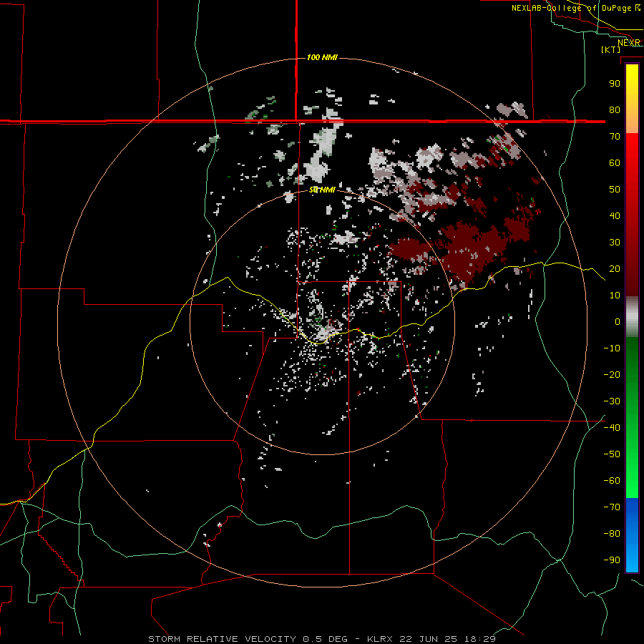
Task: Click the 50 value on velocity scale
Action: click(615, 190)
